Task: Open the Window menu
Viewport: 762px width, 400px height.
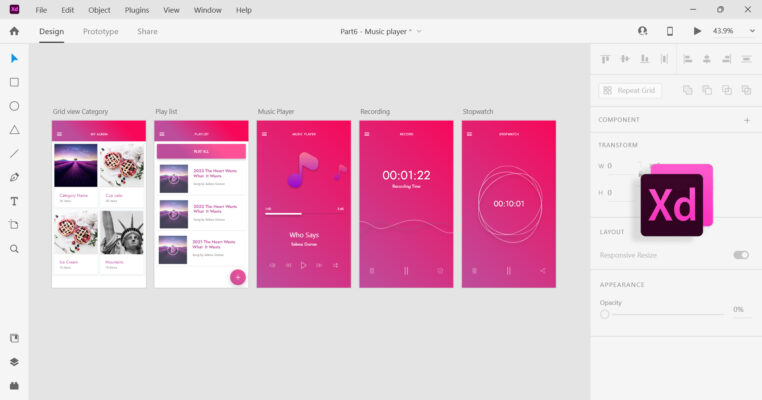Action: click(208, 10)
